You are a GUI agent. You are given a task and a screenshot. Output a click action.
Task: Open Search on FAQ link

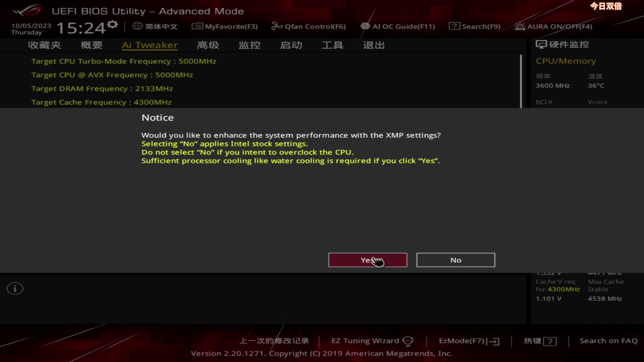608,341
